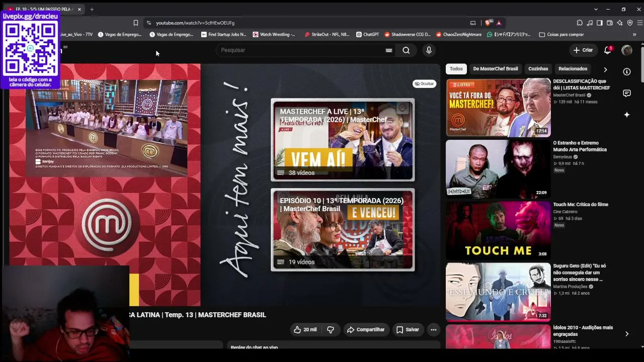Select the Cozinhas filter chip
The width and height of the screenshot is (644, 362).
[x=538, y=69]
